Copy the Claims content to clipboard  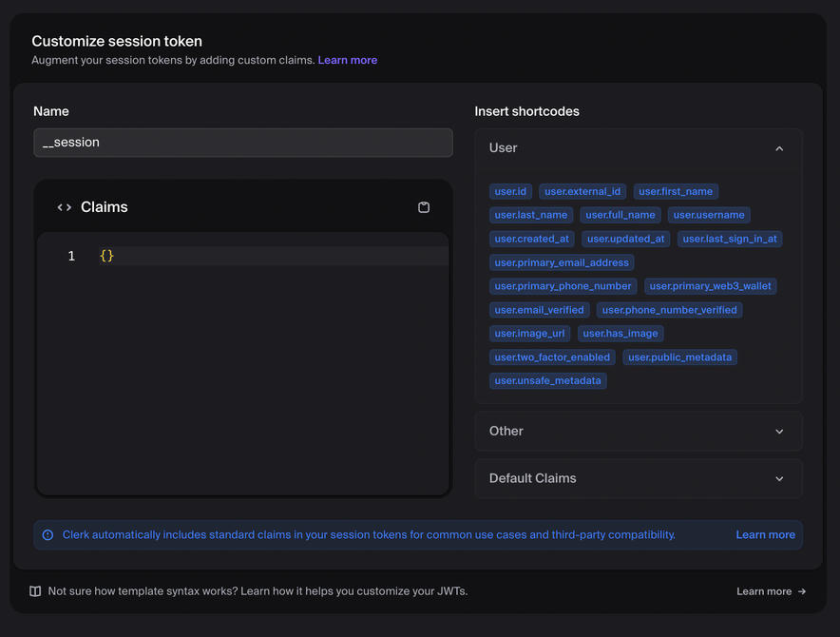point(424,206)
